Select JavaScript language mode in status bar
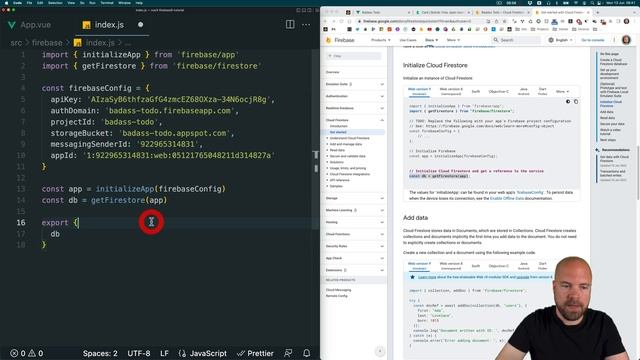The height and width of the screenshot is (360, 640). pos(203,353)
